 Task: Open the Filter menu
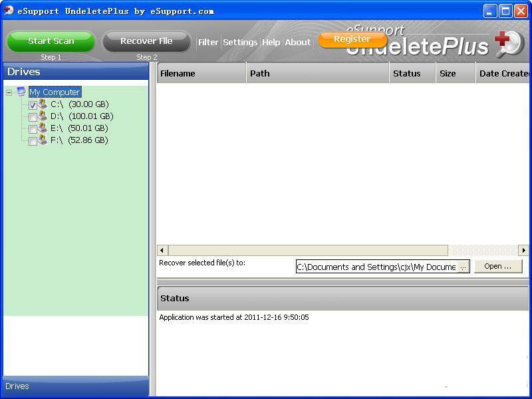point(208,42)
